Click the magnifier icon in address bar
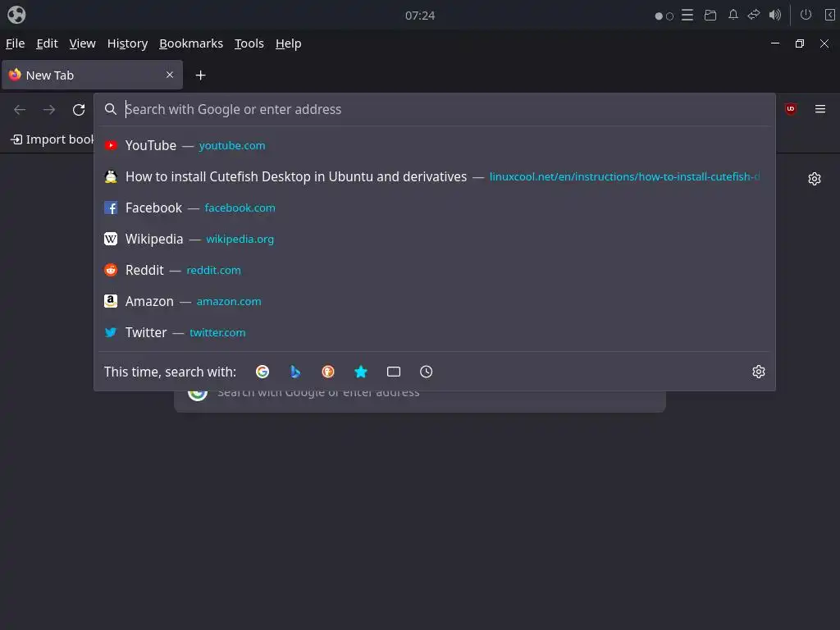Viewport: 840px width, 630px height. pyautogui.click(x=111, y=109)
